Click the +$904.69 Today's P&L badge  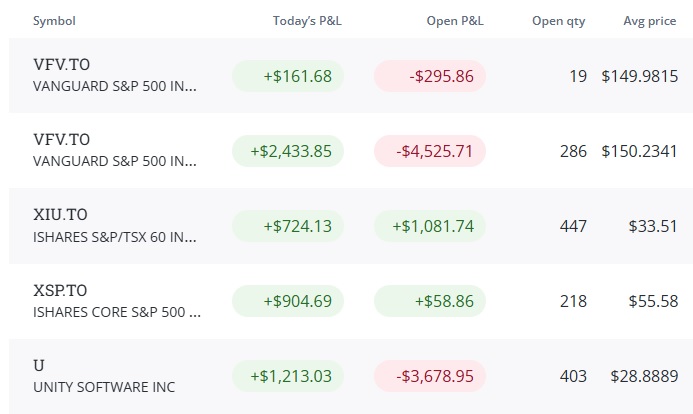coord(288,301)
